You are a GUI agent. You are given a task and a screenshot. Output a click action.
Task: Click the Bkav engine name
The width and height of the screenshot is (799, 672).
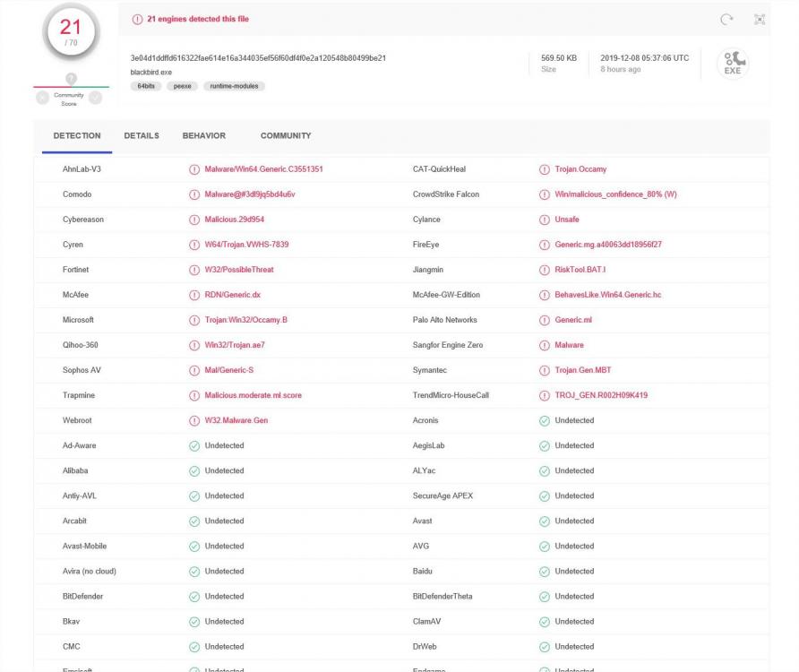(71, 621)
